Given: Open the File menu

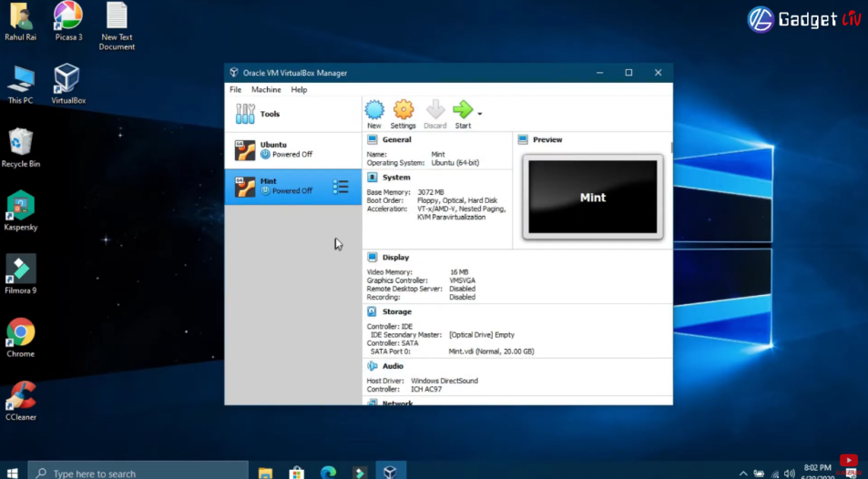Looking at the screenshot, I should point(235,90).
